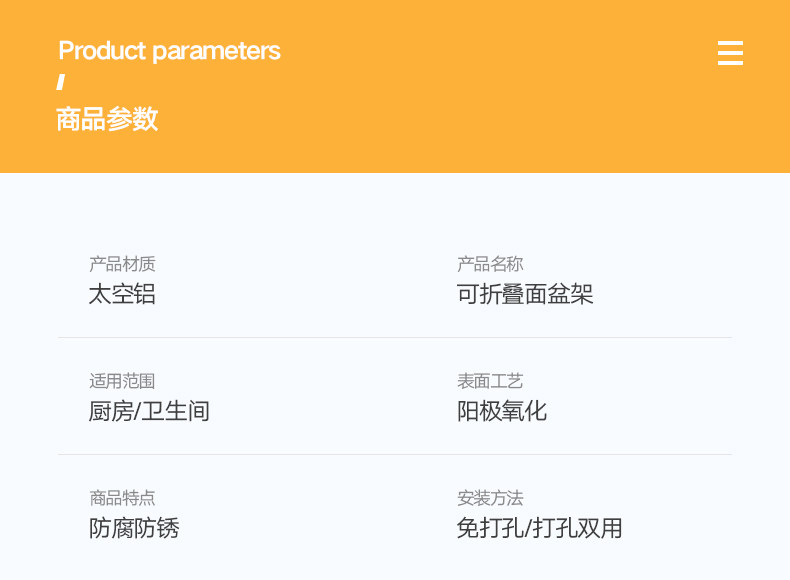
Task: Select the 阳极氧化 value text
Action: pyautogui.click(x=502, y=411)
